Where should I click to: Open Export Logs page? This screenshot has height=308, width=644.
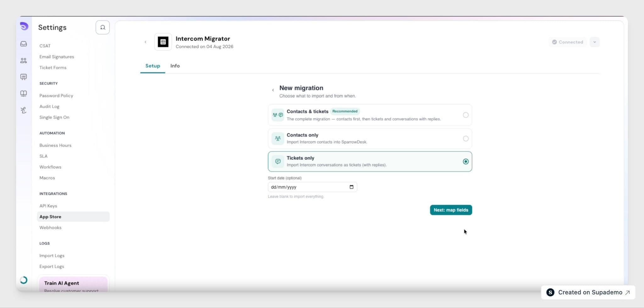coord(52,267)
